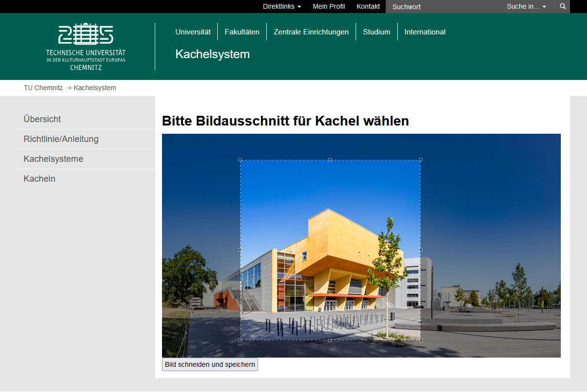This screenshot has width=587, height=392.
Task: Grab the bottom-left crop handle
Action: (x=240, y=340)
